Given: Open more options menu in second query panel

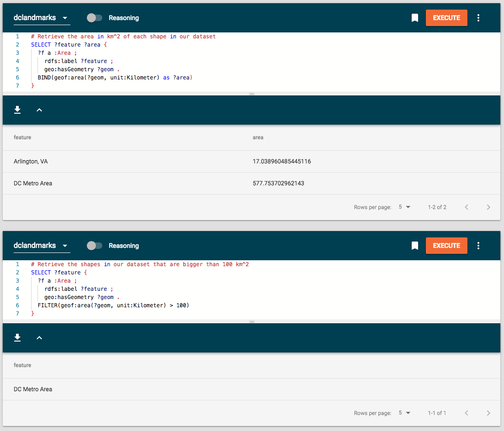Looking at the screenshot, I should click(478, 246).
